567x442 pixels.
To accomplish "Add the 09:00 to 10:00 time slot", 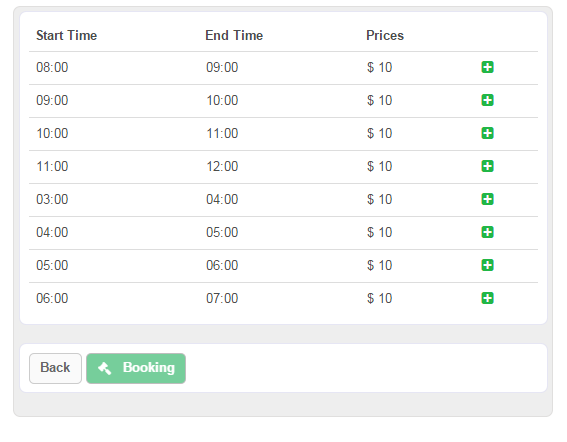I will click(x=487, y=100).
